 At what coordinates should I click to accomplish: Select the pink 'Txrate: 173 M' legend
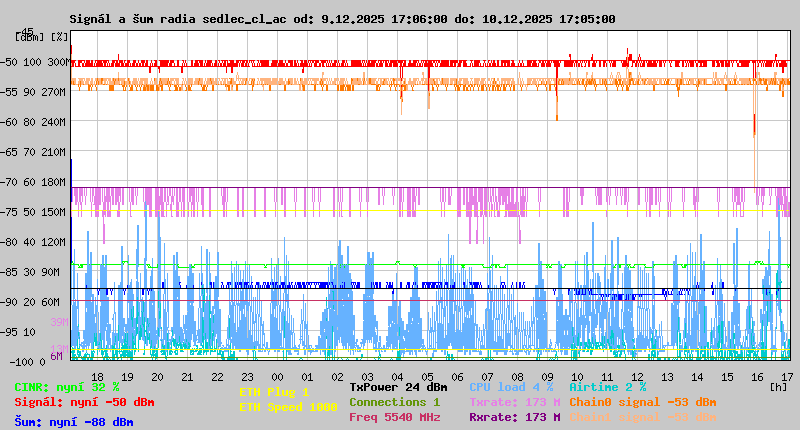coord(514,402)
